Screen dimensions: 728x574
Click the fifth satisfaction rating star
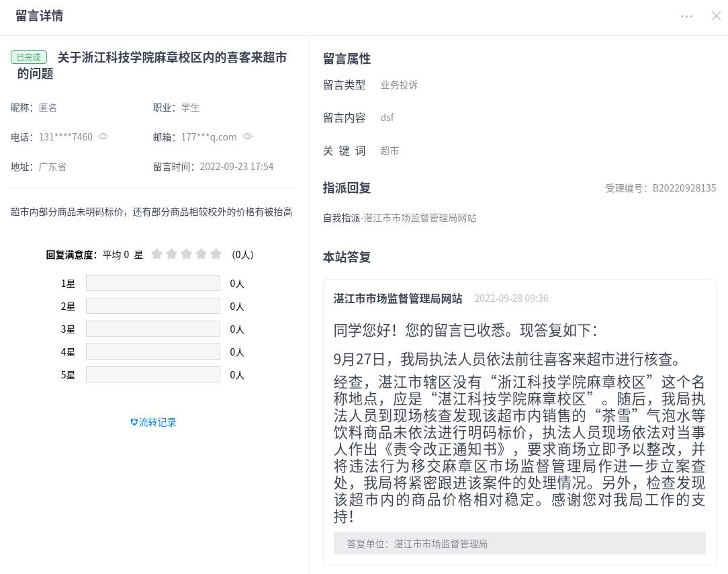click(x=216, y=254)
